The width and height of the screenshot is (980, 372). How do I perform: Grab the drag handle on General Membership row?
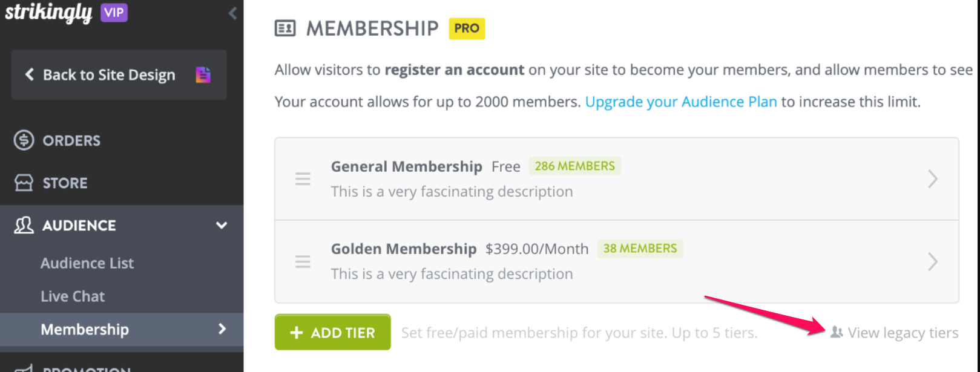[x=303, y=179]
